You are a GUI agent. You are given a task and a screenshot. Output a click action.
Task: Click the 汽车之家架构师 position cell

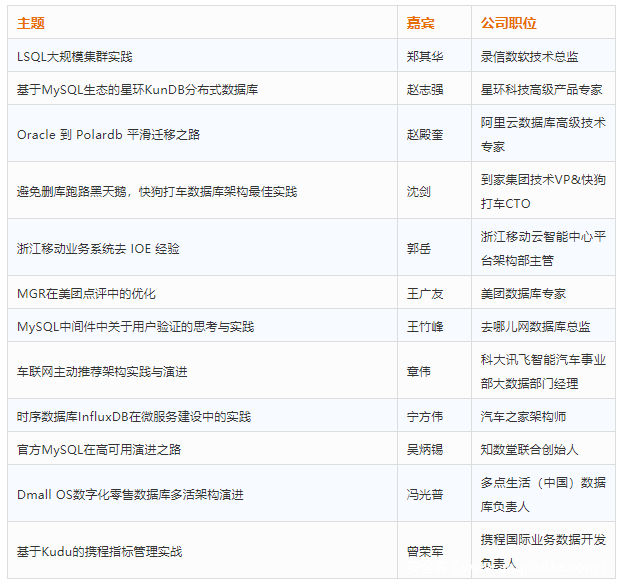pyautogui.click(x=523, y=417)
